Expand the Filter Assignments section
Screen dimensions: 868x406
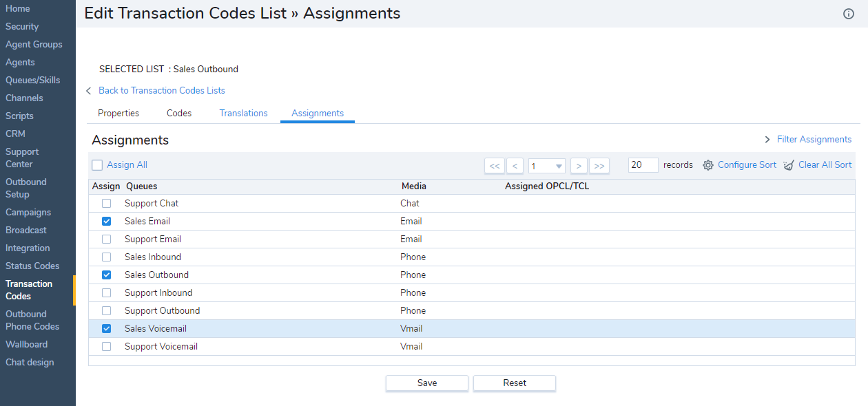pos(767,140)
